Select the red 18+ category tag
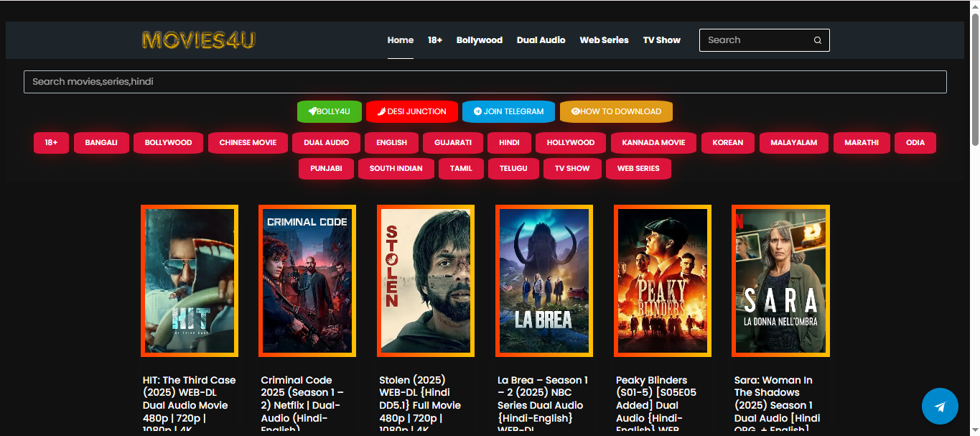 (51, 142)
